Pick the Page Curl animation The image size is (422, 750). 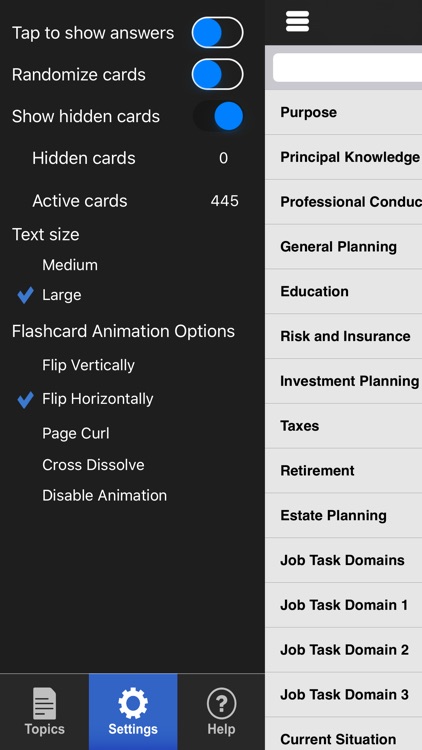tap(76, 433)
